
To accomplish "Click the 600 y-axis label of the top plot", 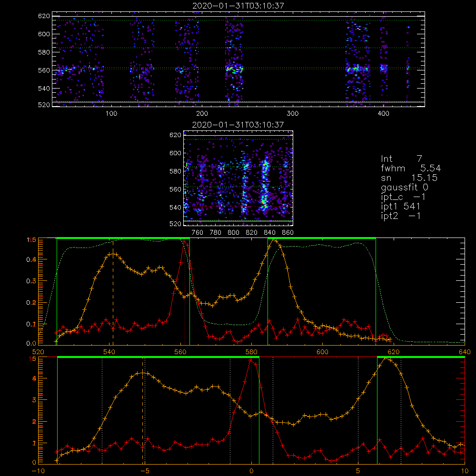I will pos(44,34).
